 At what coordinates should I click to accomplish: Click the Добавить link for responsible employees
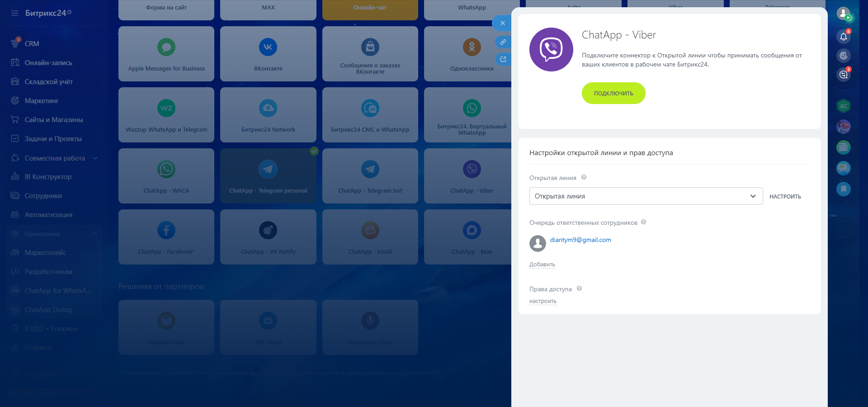(x=542, y=265)
